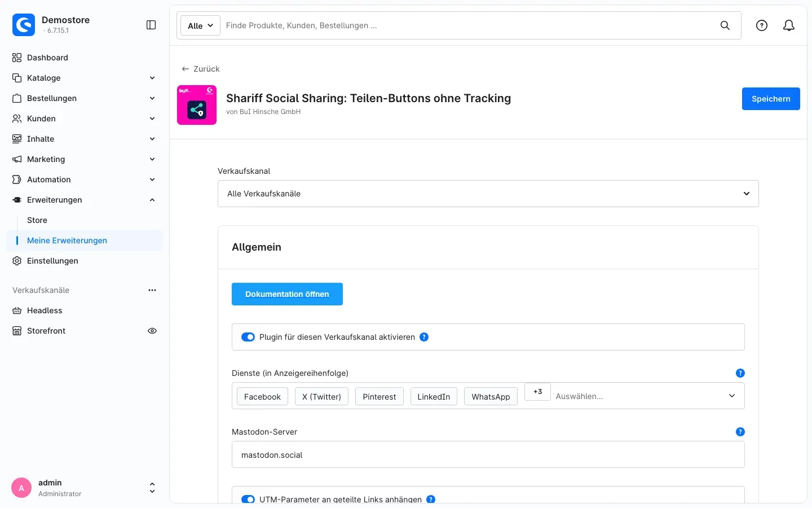Show the +3 additional Dienste
The height and width of the screenshot is (508, 812).
click(537, 392)
